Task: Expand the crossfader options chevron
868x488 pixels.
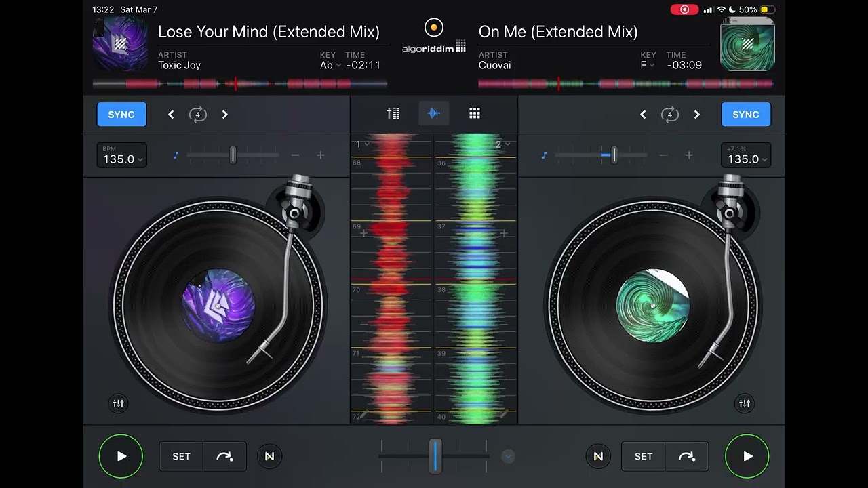Action: [508, 457]
